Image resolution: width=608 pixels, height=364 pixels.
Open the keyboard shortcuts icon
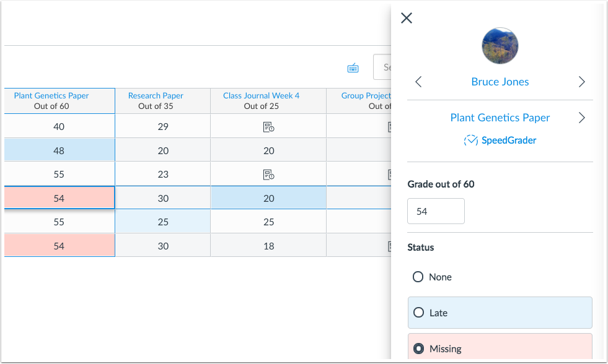pos(353,67)
